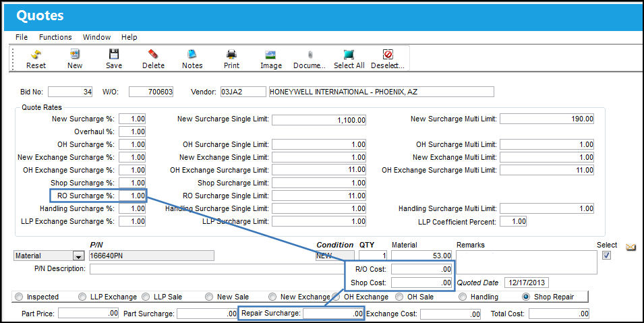
Task: Select the OH Sale radio button
Action: [x=399, y=297]
